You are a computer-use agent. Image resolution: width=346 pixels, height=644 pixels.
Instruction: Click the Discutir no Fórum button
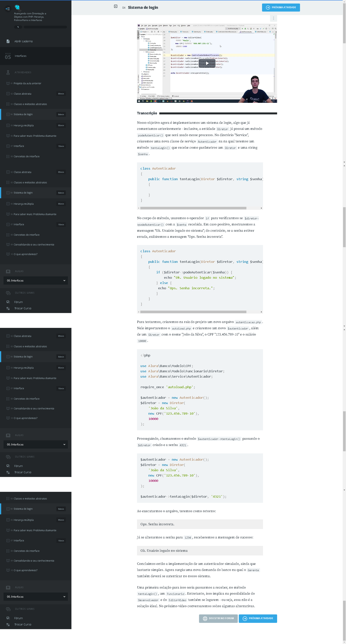click(x=218, y=618)
